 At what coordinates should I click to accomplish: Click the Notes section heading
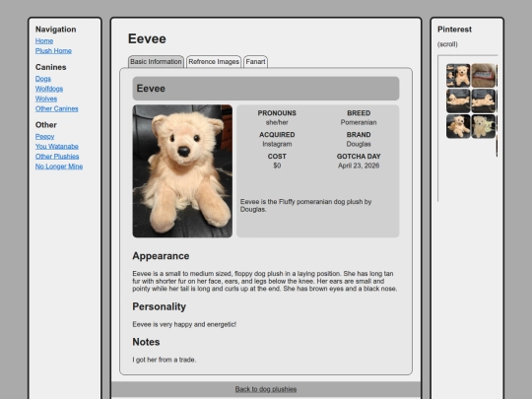146,342
